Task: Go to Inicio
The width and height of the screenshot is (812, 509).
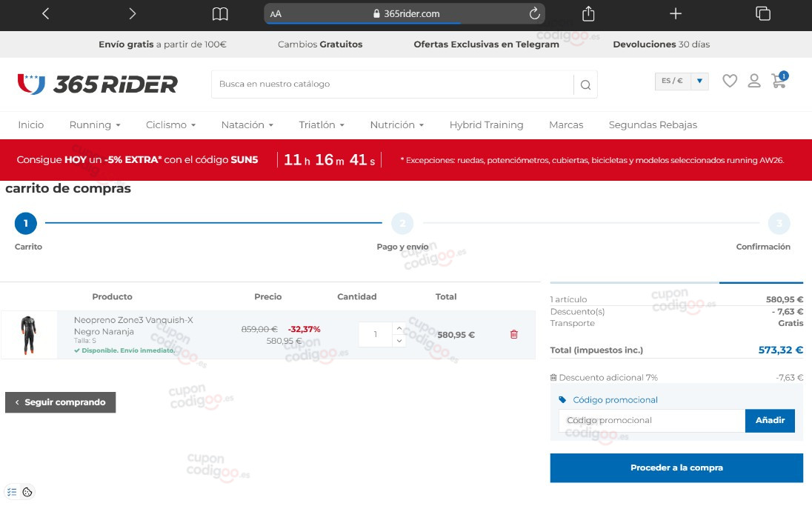Action: click(x=31, y=124)
